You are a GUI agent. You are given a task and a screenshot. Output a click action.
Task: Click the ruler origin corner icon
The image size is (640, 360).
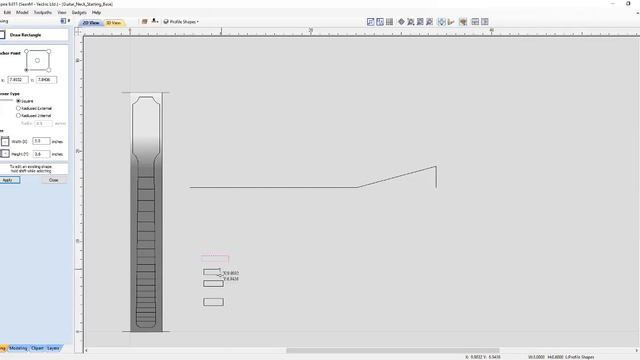coord(78,31)
